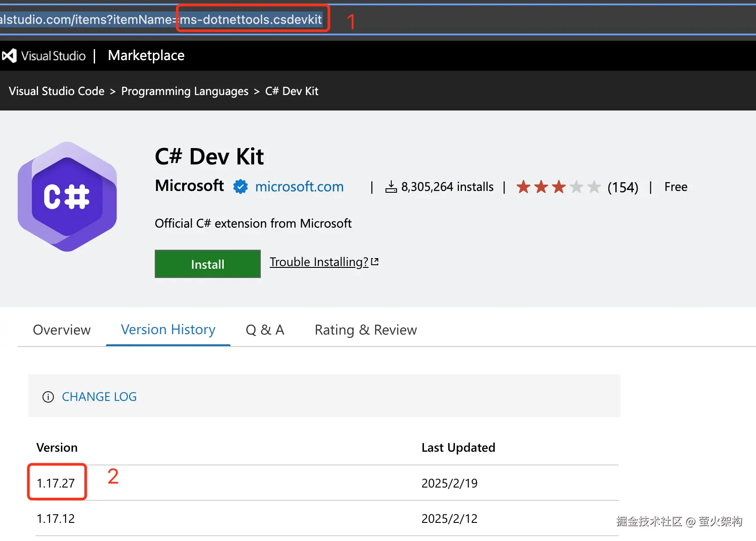Click the installs download icon
Viewport: 756px width, 541px height.
tap(391, 187)
